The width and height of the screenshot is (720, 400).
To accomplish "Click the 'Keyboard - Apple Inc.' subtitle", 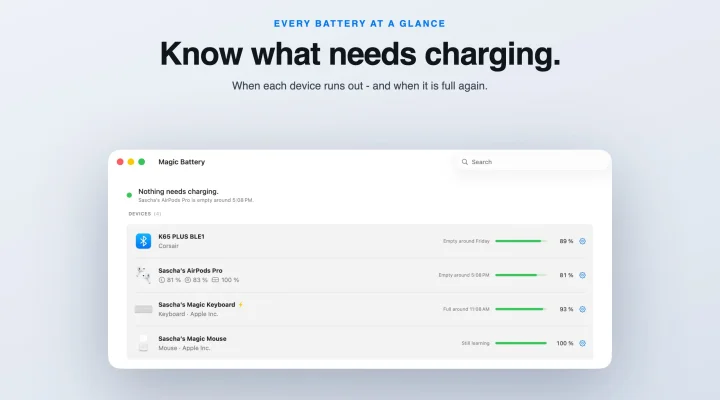I will tap(188, 314).
